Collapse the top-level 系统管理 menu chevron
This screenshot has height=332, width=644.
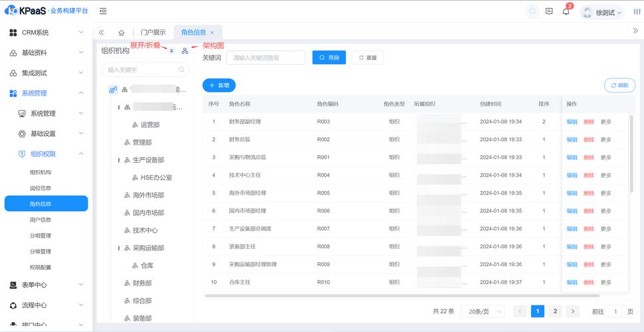pos(81,93)
